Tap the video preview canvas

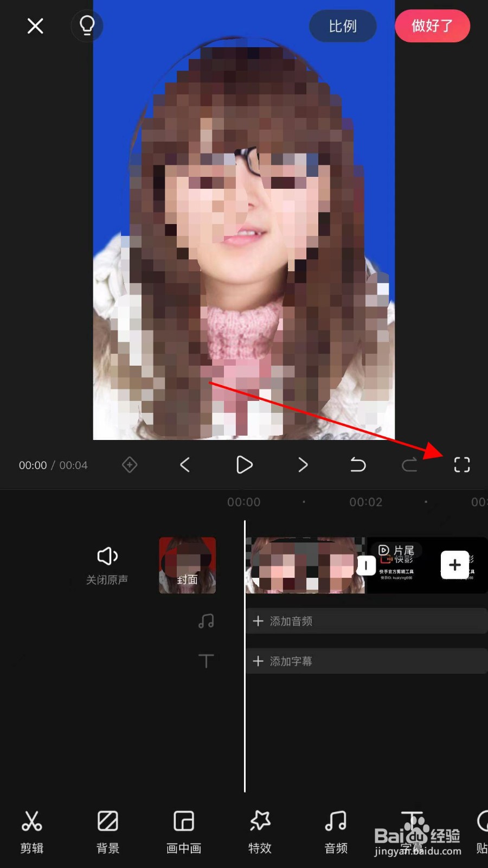(x=244, y=220)
